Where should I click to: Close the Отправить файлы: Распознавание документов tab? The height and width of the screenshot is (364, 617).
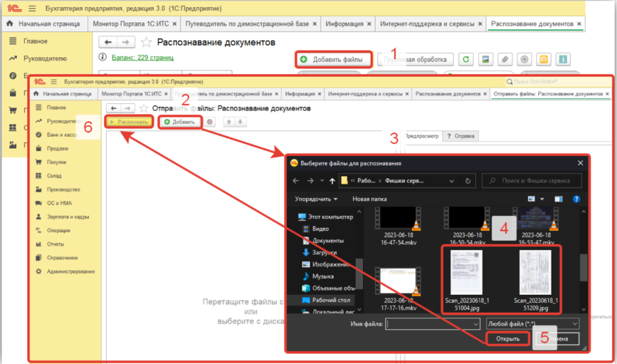click(x=607, y=93)
